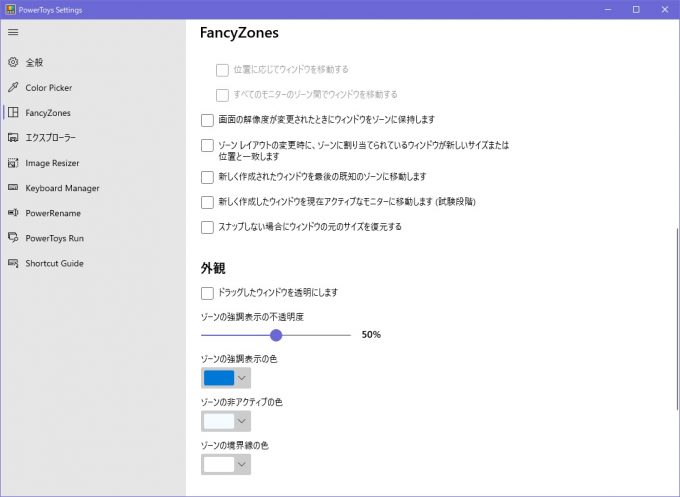Click the Shortcut Guide sidebar icon

point(13,263)
